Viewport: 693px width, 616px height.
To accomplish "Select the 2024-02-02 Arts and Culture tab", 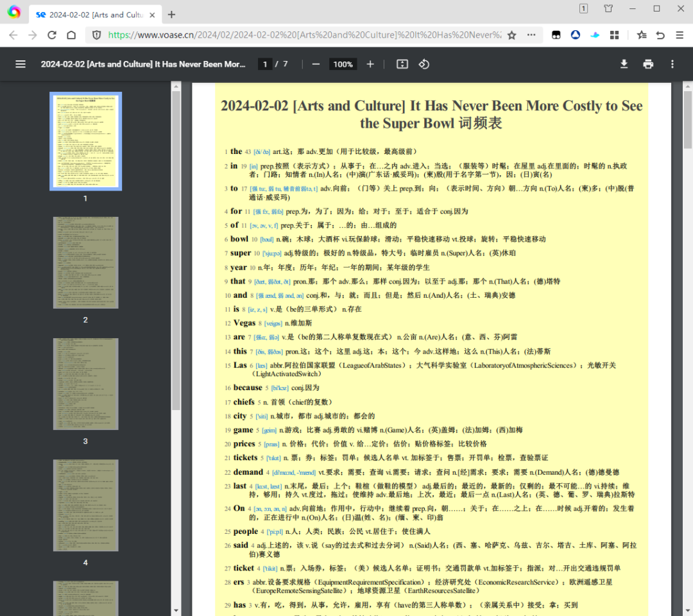I will point(96,15).
